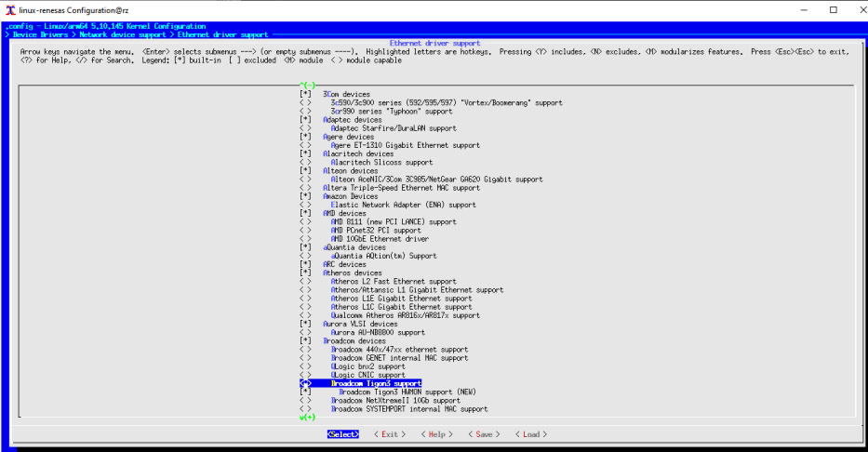
Task: Select Elastic Network Adapter (ENA) support
Action: tap(403, 205)
